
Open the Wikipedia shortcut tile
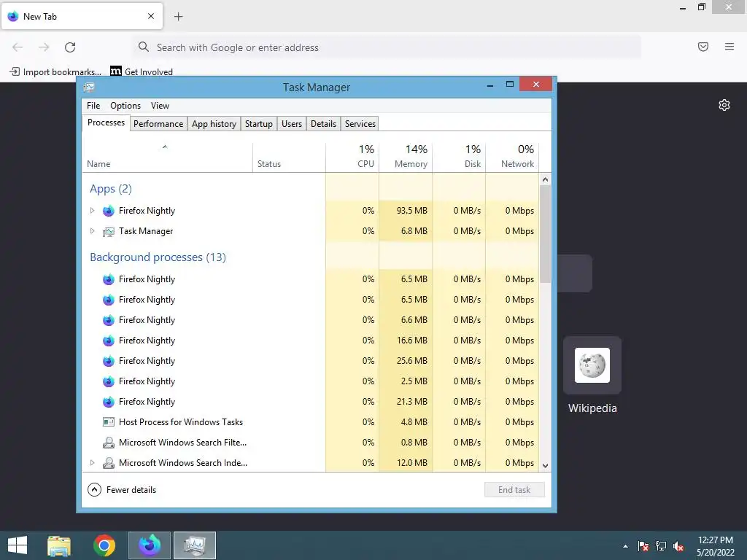coord(592,365)
